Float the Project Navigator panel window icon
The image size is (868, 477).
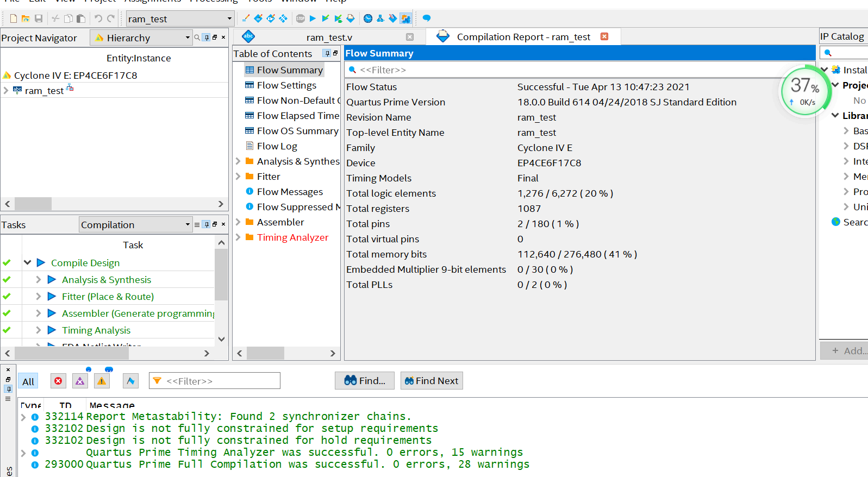[215, 37]
